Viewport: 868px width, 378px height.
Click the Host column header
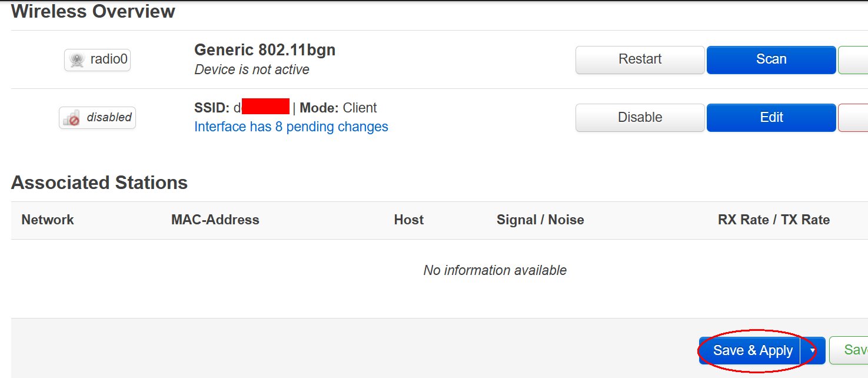(x=409, y=220)
